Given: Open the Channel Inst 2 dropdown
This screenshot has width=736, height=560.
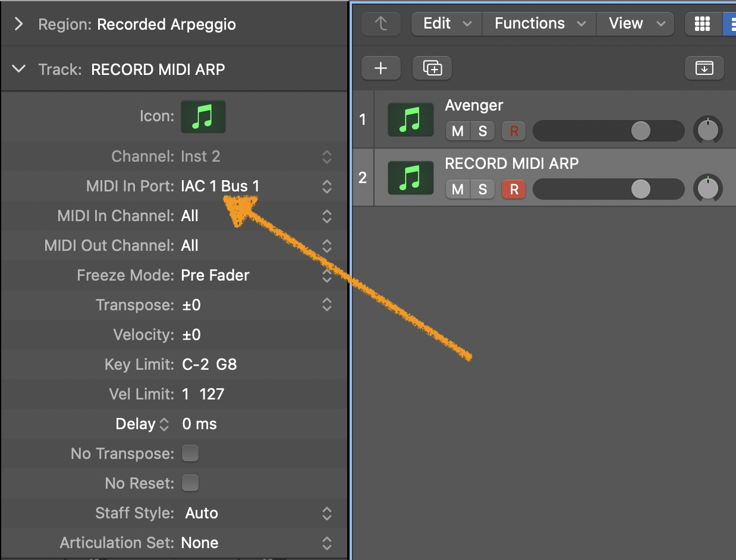Looking at the screenshot, I should pyautogui.click(x=327, y=156).
